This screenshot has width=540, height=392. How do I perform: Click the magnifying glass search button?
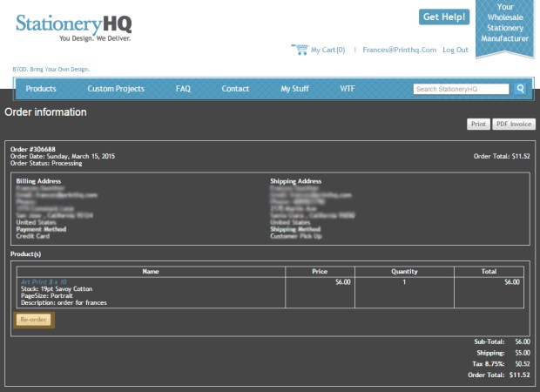pyautogui.click(x=520, y=89)
